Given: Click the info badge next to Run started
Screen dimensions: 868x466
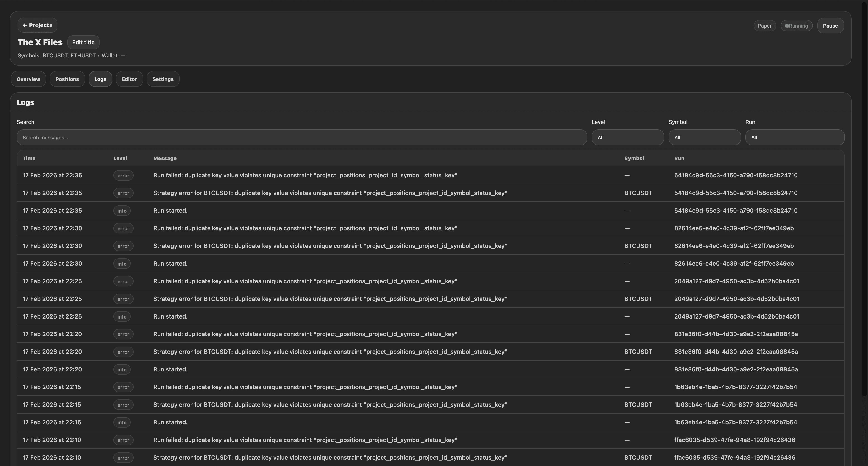Looking at the screenshot, I should coord(122,210).
